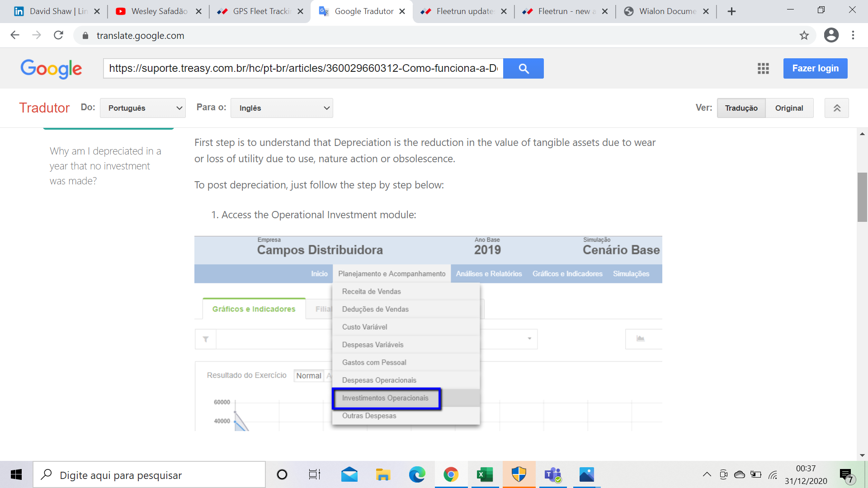Collapse the translator header bar

coord(836,108)
